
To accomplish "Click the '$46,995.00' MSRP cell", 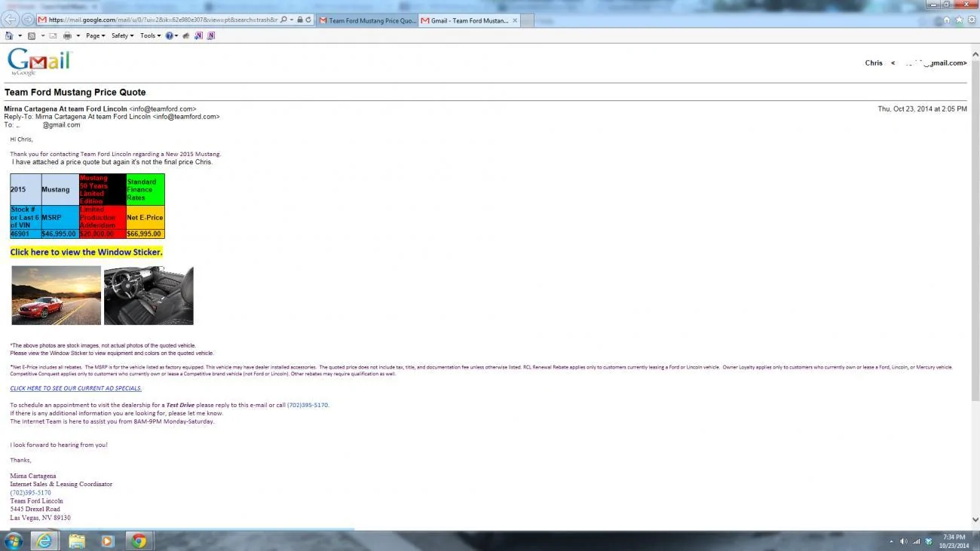I will click(60, 234).
